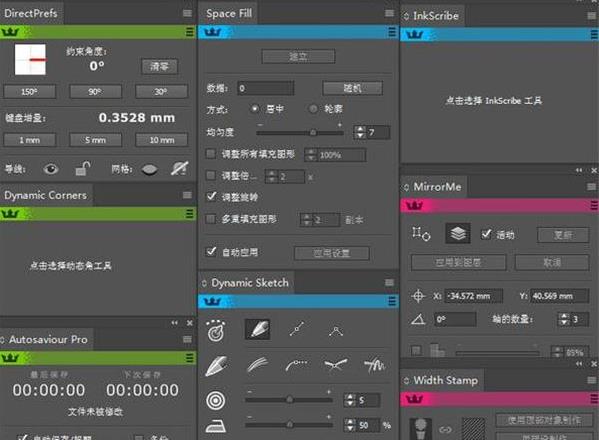The image size is (599, 440).
Task: Click the MirrorMe layers icon
Action: [458, 233]
